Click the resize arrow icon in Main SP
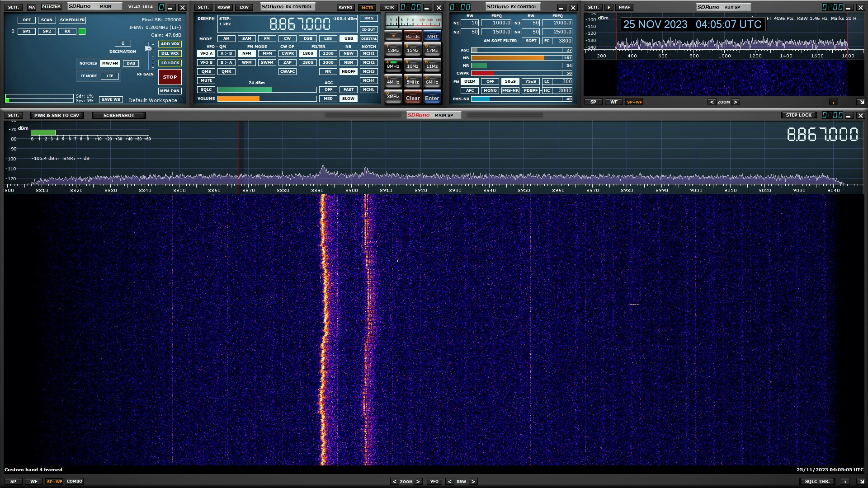This screenshot has width=868, height=488. coord(861,482)
